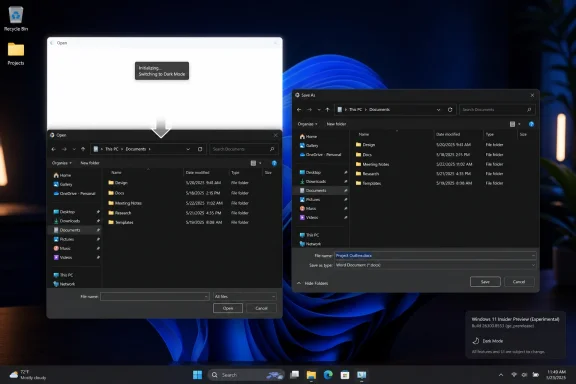576x384 pixels.
Task: Select Music in Open dialog sidebar
Action: [62, 248]
